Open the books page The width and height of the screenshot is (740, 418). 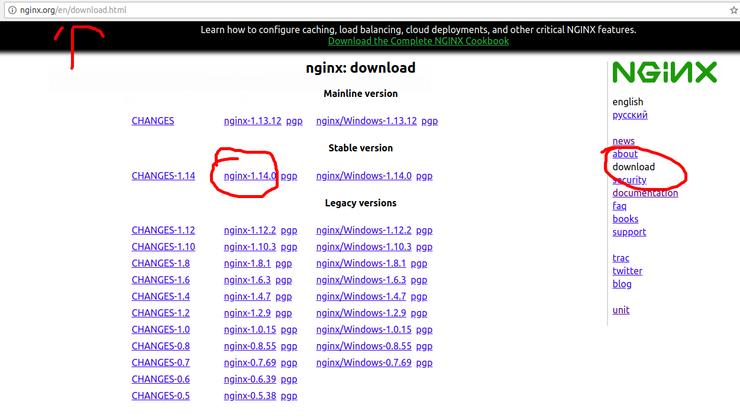pos(625,219)
